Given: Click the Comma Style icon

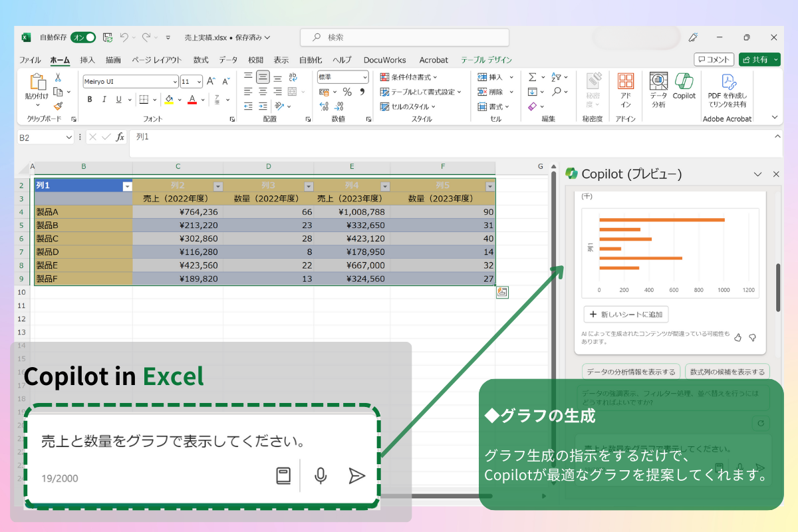Looking at the screenshot, I should coord(363,92).
